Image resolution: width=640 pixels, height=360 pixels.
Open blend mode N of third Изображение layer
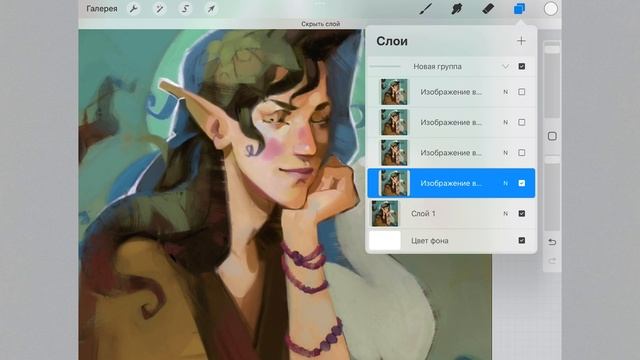pos(505,153)
